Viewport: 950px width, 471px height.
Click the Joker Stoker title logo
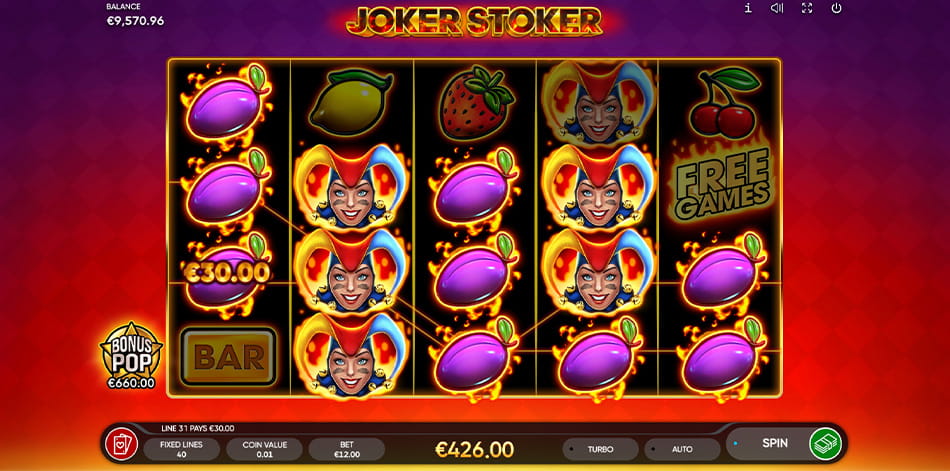point(474,21)
